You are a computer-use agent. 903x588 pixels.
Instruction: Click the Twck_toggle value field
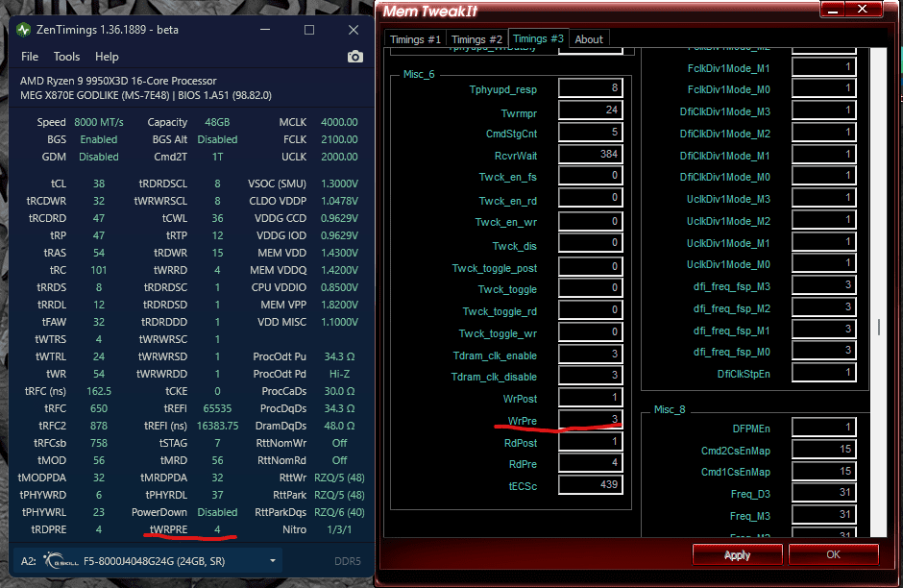click(590, 288)
